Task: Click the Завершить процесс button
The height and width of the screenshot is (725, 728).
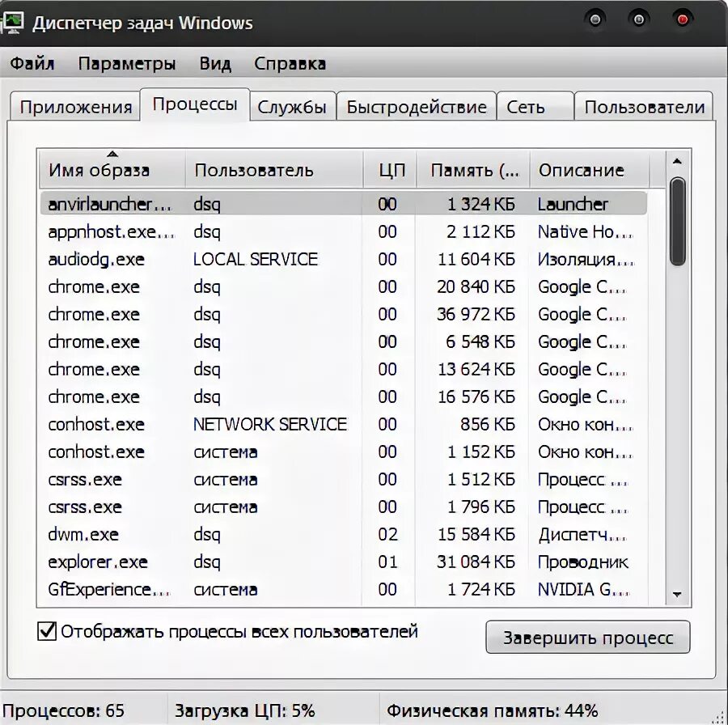Action: point(588,638)
